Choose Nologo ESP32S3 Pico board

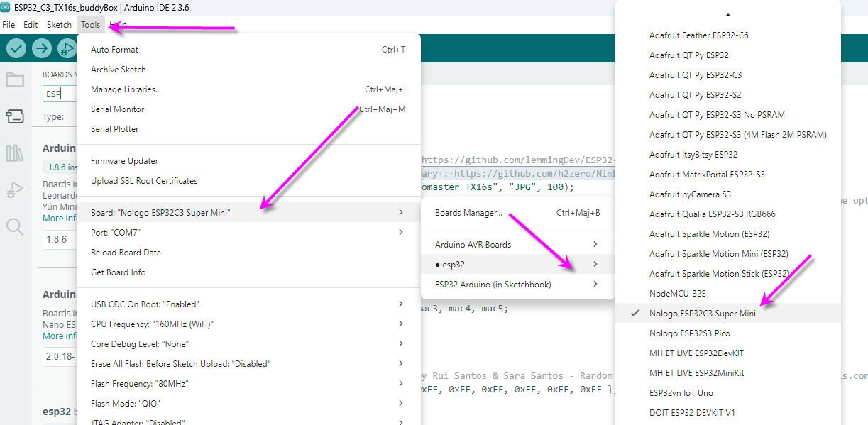[689, 333]
